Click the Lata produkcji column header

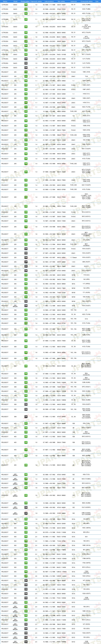[x=49, y=1]
